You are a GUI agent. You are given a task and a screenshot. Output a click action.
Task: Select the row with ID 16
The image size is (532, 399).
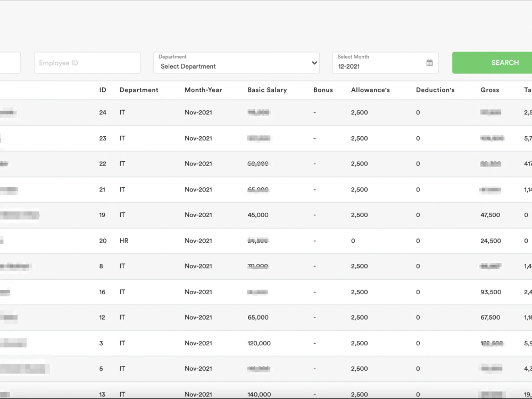pos(266,292)
